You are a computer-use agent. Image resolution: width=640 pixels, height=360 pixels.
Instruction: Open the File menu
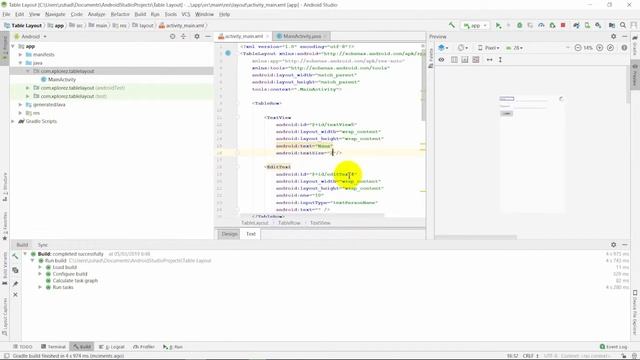point(6,14)
